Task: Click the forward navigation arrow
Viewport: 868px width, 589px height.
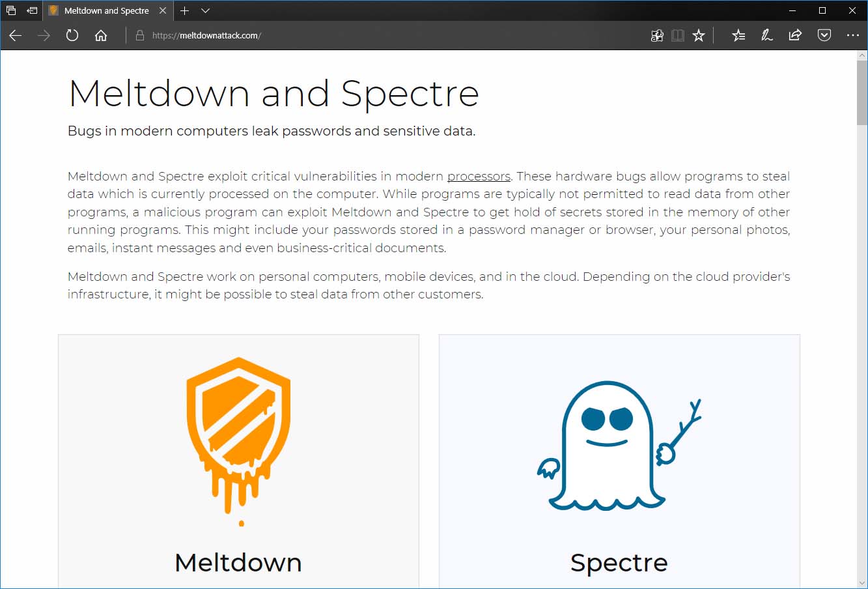Action: click(44, 36)
